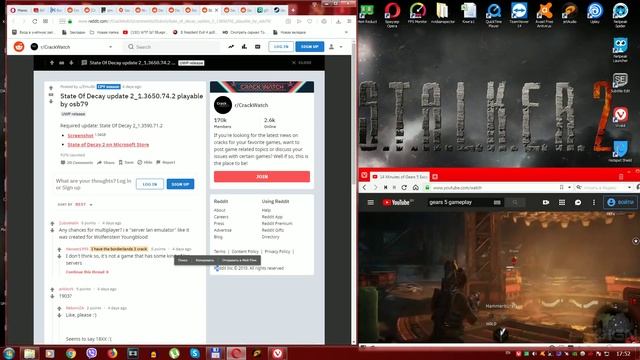Click LOG IN in the comment prompt box
The height and width of the screenshot is (360, 640).
click(x=150, y=184)
